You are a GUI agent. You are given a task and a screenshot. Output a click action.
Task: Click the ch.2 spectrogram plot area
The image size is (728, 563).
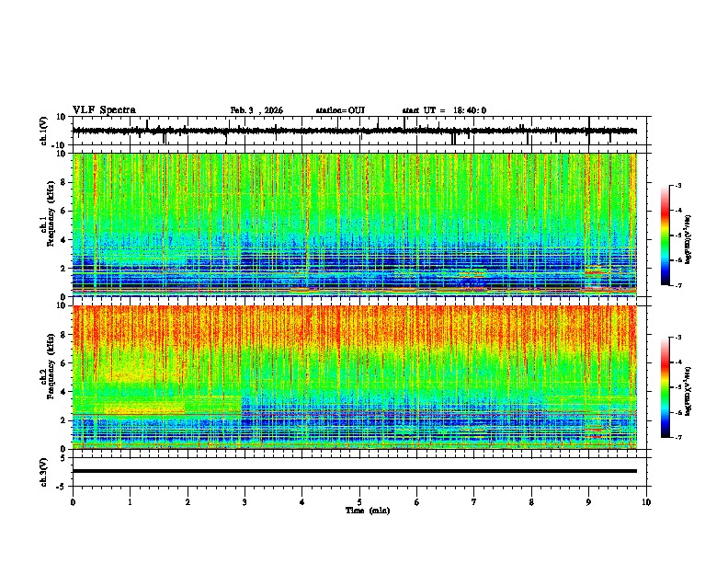[355, 377]
